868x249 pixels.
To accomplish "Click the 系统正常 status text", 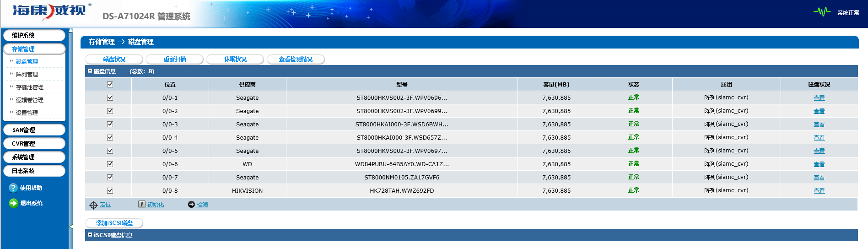I will tap(848, 13).
